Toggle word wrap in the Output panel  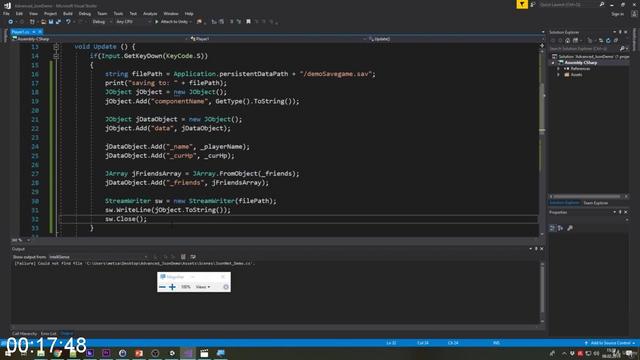click(193, 257)
